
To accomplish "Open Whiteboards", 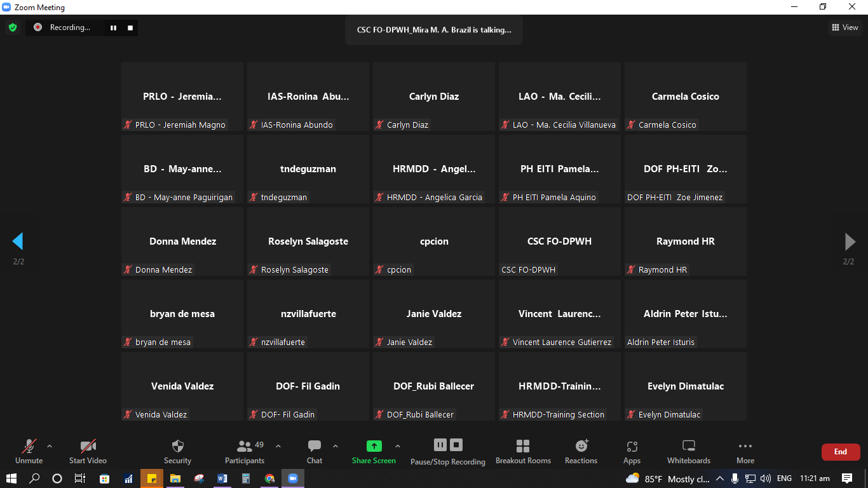I will pyautogui.click(x=689, y=452).
